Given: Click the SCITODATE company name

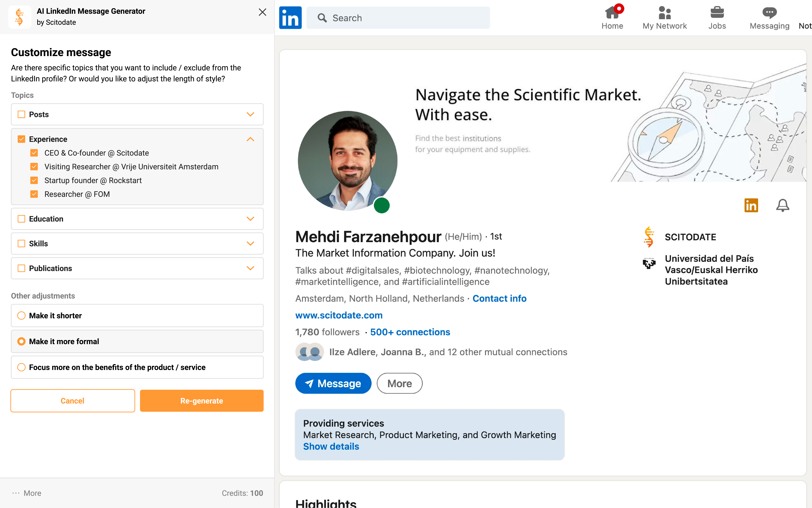Looking at the screenshot, I should tap(691, 237).
